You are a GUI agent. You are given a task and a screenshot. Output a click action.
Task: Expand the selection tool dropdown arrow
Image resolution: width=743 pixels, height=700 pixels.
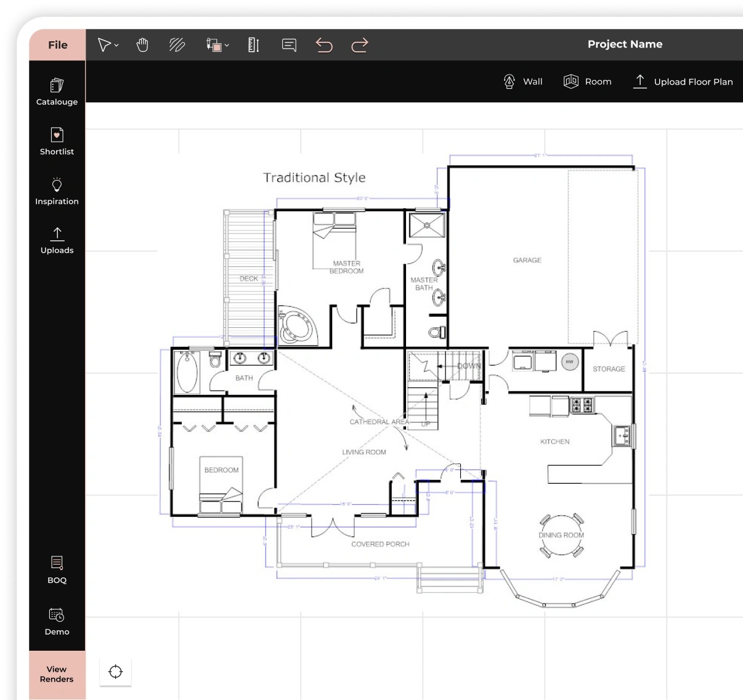[x=116, y=45]
